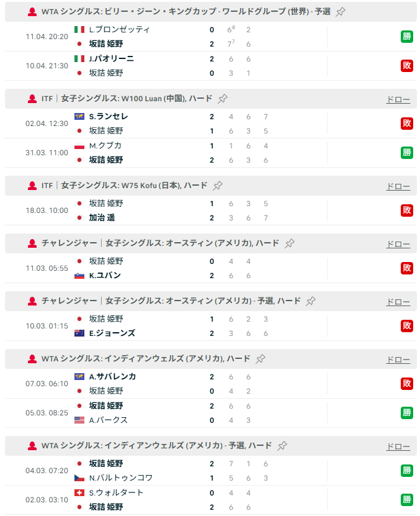Open the ドロー link for W75 Kofu
Screen dimensions: 420x516
click(398, 186)
